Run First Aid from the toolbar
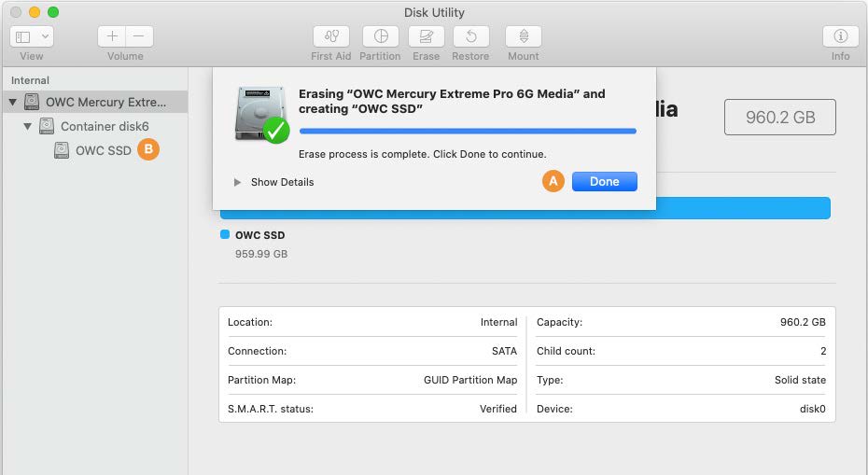868x475 pixels. pos(331,36)
